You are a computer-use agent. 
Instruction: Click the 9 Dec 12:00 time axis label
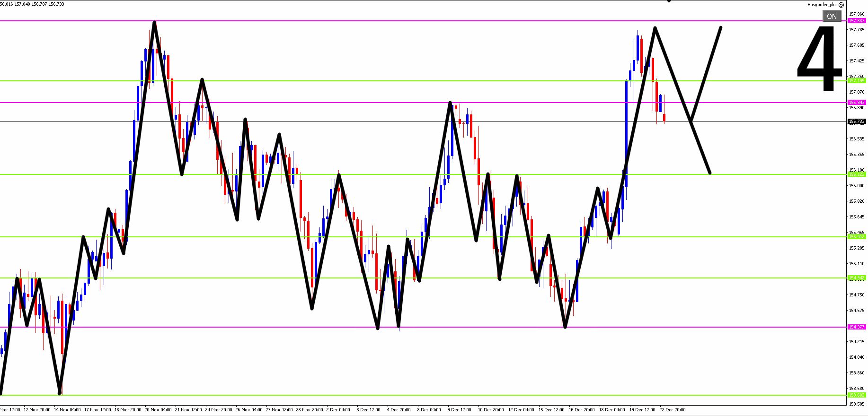(x=459, y=410)
